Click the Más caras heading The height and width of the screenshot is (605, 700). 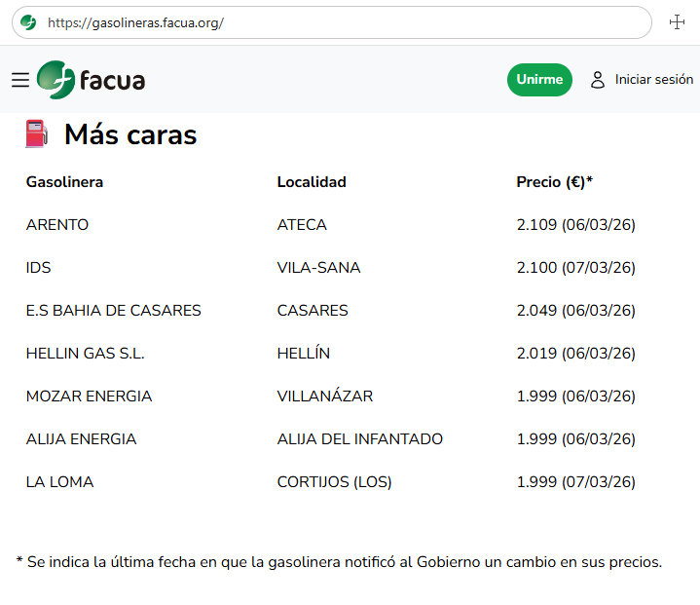tap(130, 135)
